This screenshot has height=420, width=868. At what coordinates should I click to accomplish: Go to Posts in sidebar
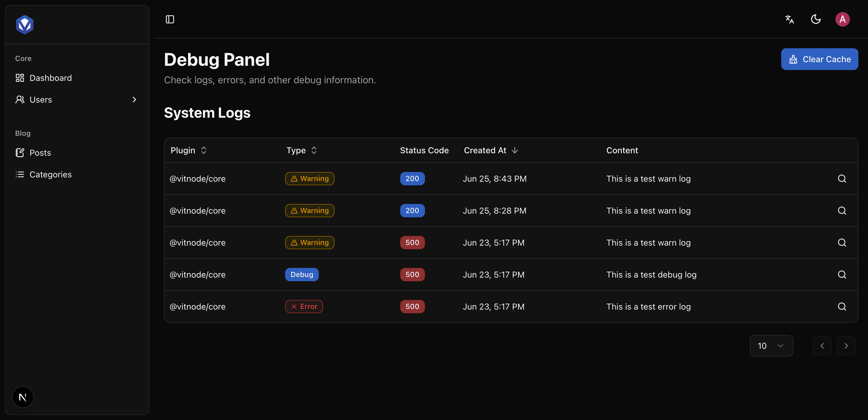(40, 153)
